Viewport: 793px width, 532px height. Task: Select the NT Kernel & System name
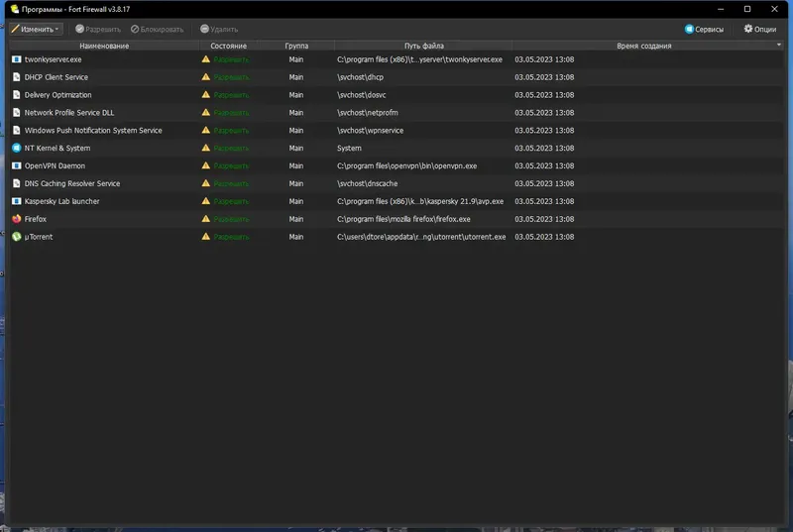(x=57, y=148)
